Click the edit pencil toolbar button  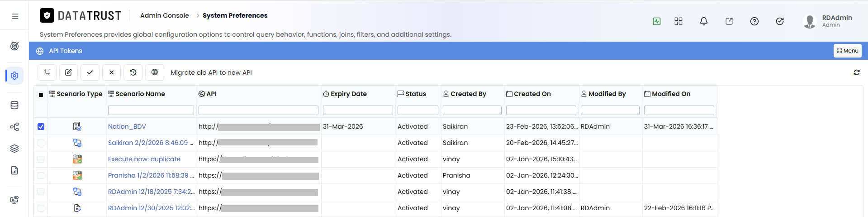click(68, 72)
